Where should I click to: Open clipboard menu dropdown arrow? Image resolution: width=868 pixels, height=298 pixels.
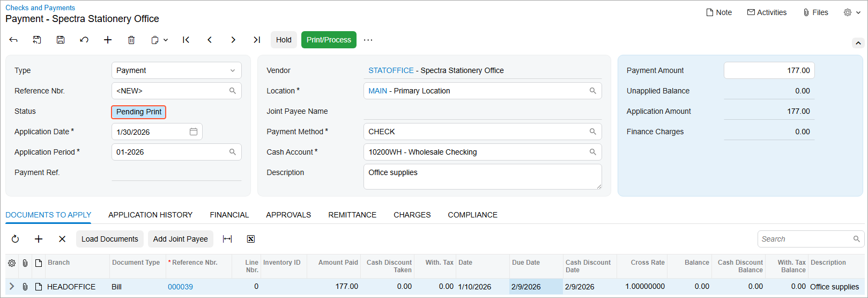tap(166, 40)
